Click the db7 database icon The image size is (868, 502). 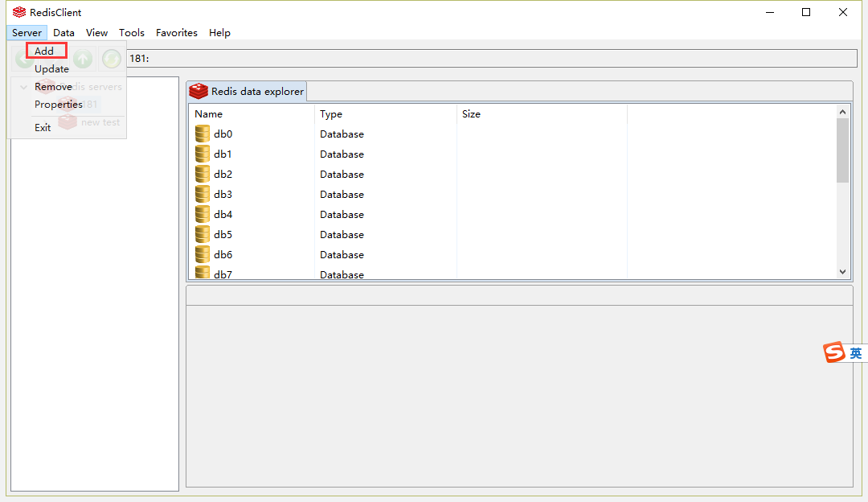(203, 272)
